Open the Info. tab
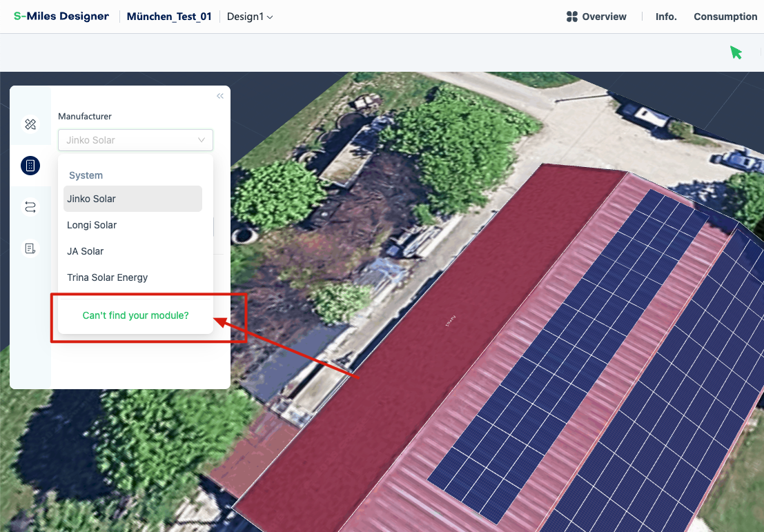The height and width of the screenshot is (532, 764). pos(666,17)
